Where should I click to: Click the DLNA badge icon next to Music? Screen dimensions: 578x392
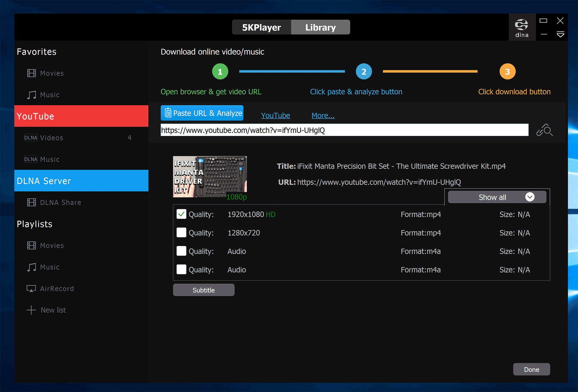[31, 159]
